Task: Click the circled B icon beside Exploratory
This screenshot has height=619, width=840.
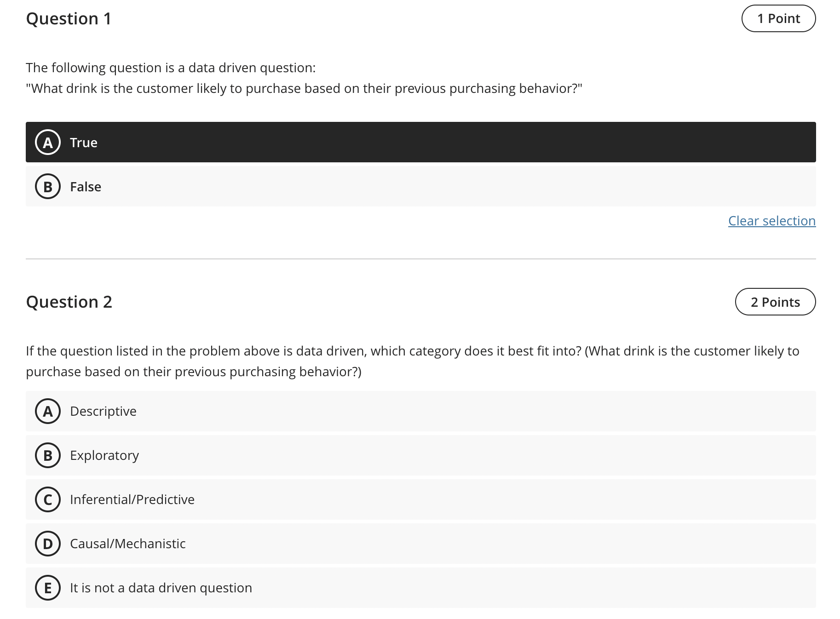Action: click(x=47, y=455)
